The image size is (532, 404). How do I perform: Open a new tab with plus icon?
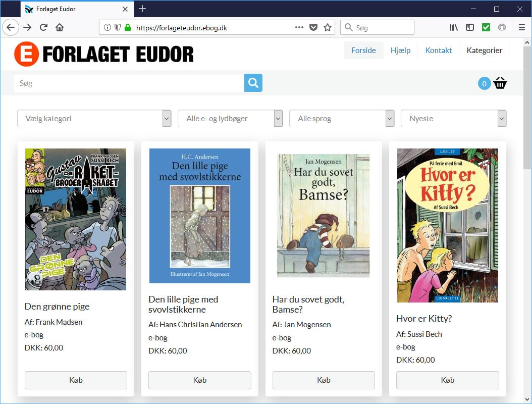coord(142,9)
